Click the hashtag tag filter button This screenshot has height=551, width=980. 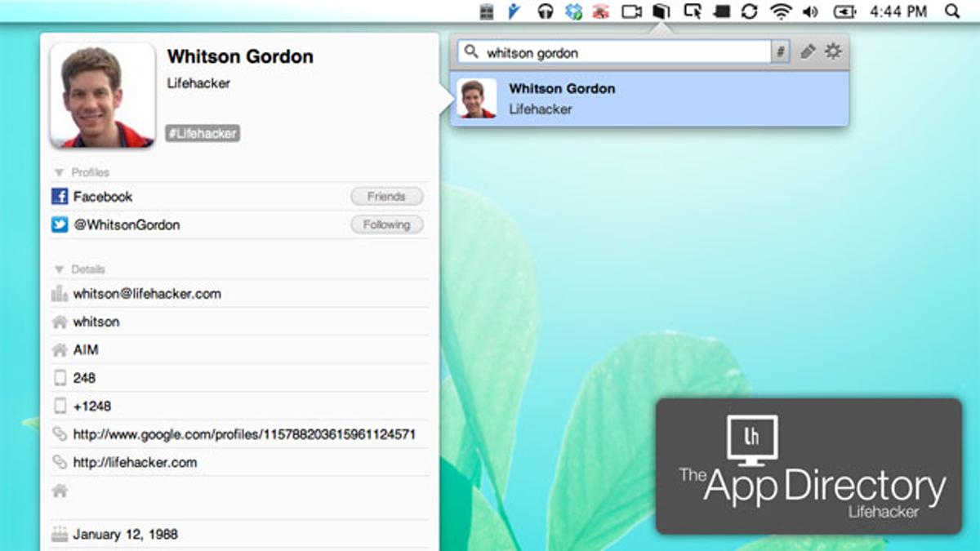tap(781, 52)
